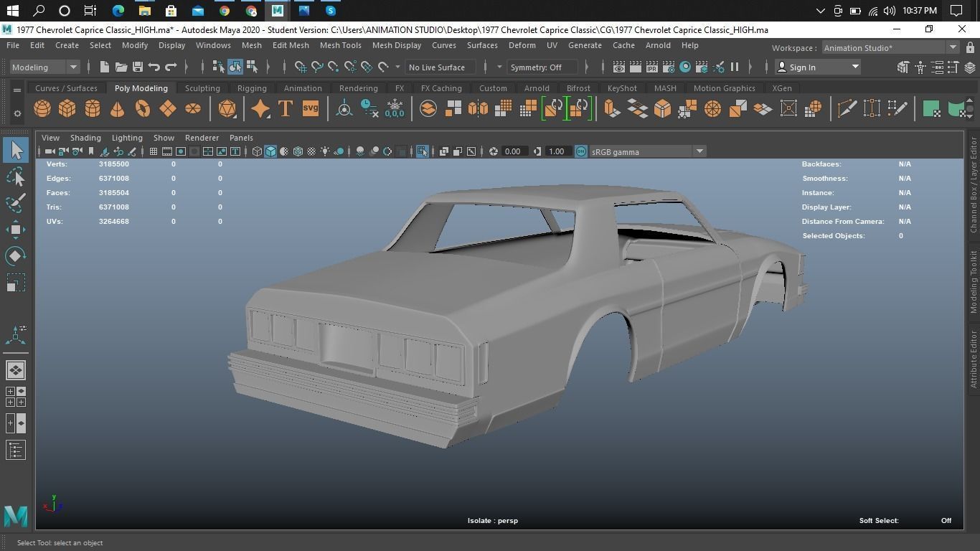This screenshot has height=551, width=980.
Task: Toggle wireframe shading in viewport
Action: [257, 151]
